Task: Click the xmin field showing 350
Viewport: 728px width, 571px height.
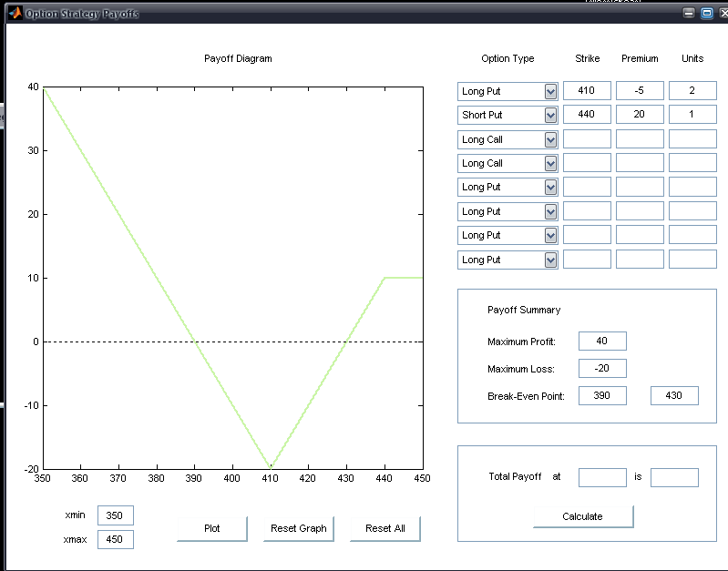Action: point(116,515)
